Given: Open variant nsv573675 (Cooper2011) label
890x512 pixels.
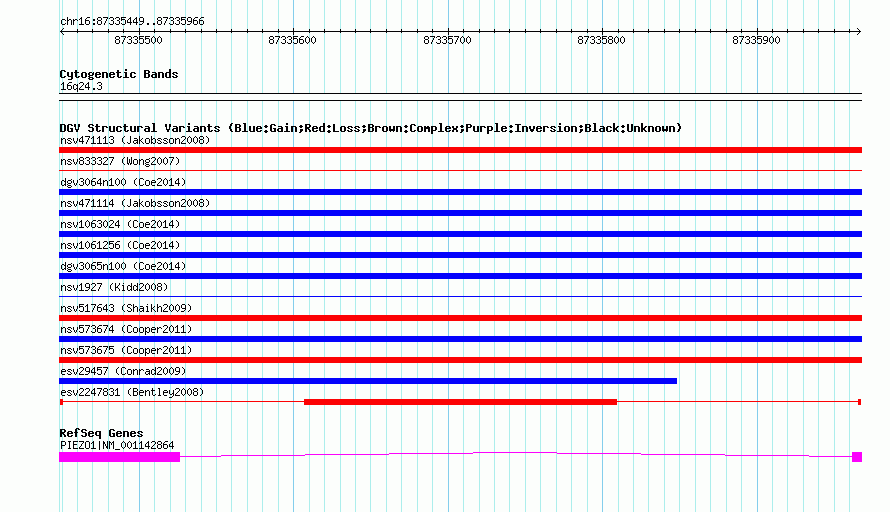Looking at the screenshot, I should pyautogui.click(x=126, y=350).
